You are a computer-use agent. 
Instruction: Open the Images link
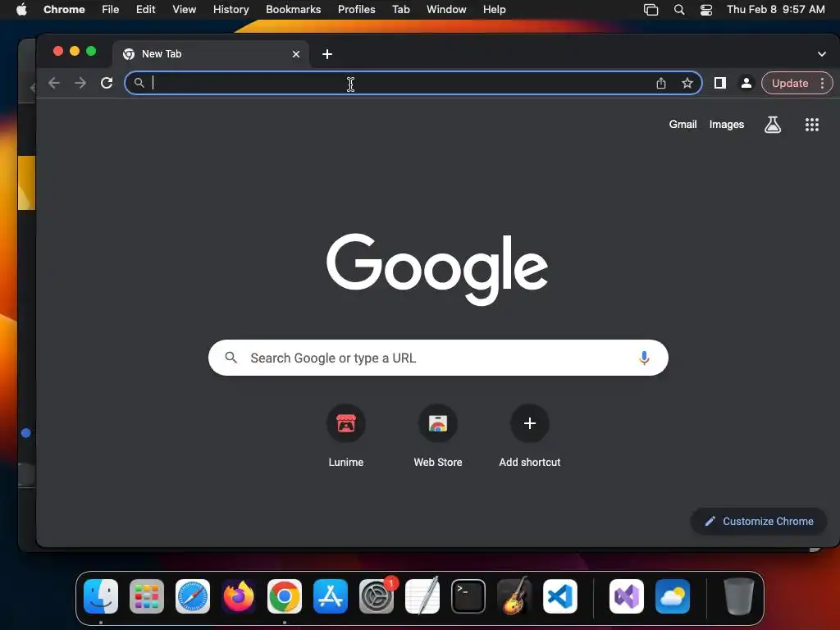click(727, 125)
